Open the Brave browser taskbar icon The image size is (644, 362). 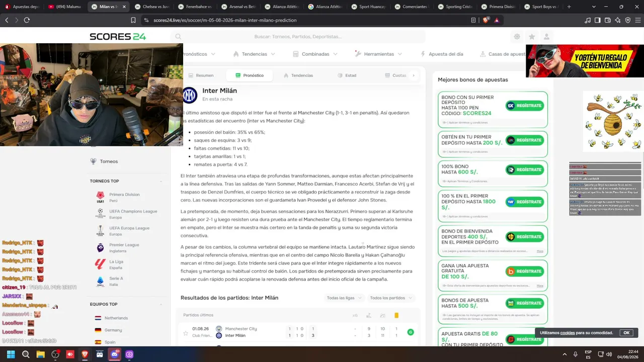pos(85,354)
